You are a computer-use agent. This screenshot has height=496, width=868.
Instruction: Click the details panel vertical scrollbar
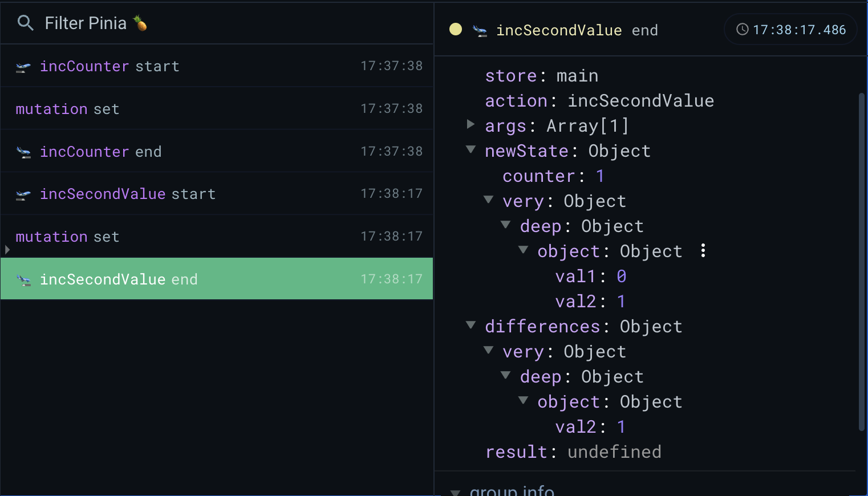point(862,262)
